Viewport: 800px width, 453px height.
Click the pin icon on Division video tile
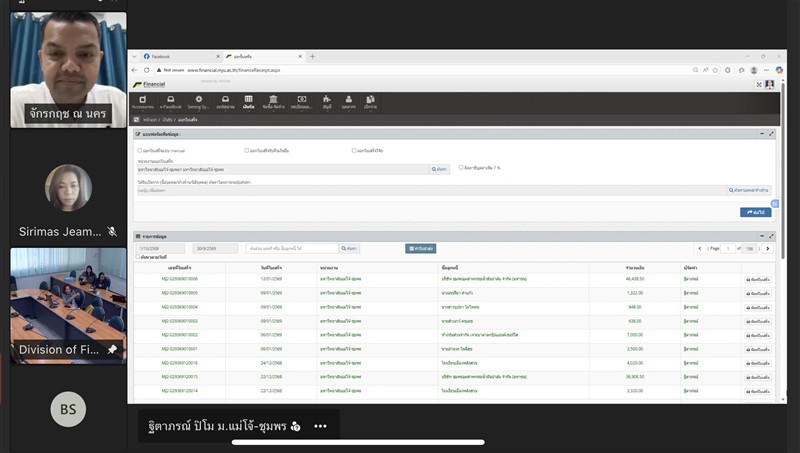113,350
